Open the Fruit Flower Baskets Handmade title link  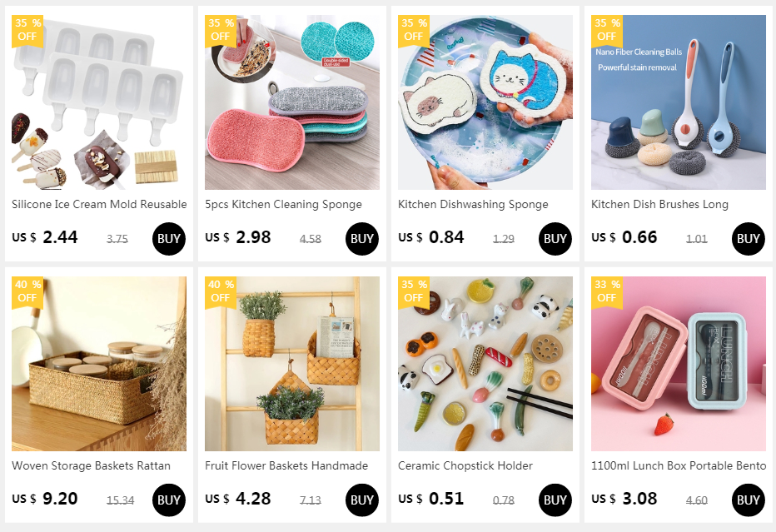click(x=286, y=465)
